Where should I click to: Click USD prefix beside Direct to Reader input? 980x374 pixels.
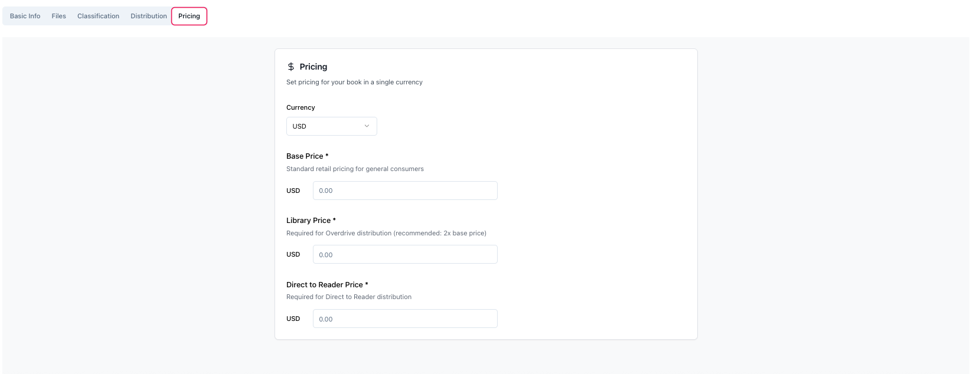293,319
